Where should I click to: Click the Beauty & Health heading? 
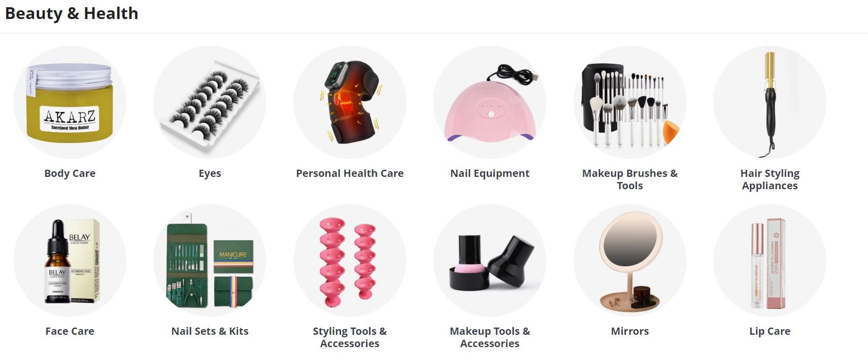tap(71, 13)
